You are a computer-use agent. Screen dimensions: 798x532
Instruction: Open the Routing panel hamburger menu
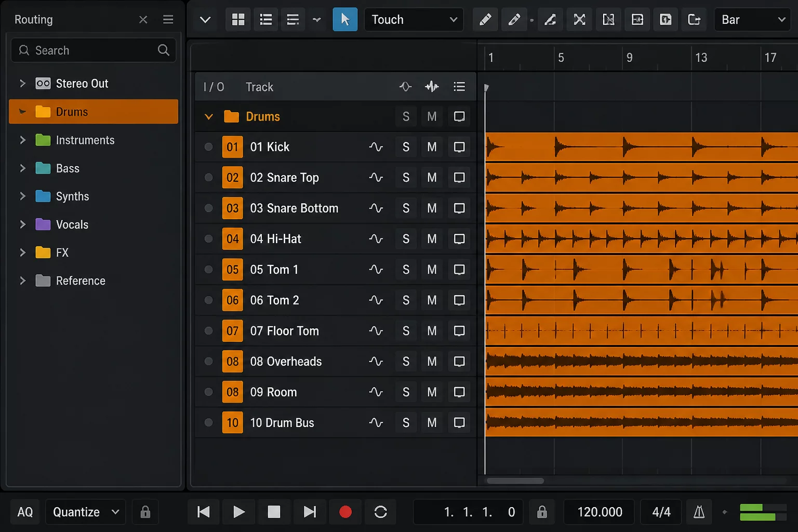(x=168, y=20)
